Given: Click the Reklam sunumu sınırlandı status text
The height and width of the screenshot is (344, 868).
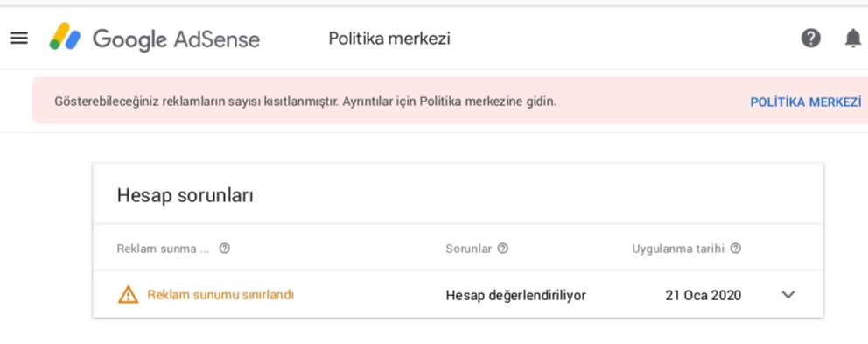Looking at the screenshot, I should (x=220, y=295).
